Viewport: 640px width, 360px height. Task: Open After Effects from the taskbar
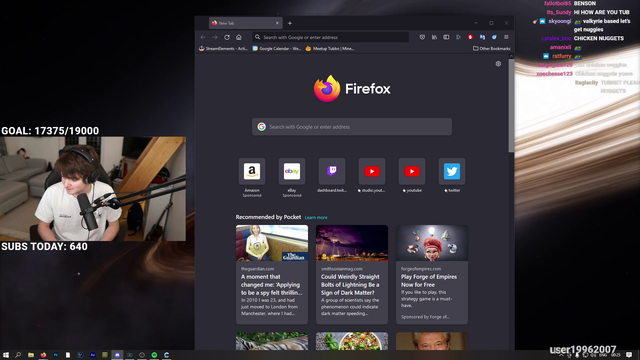[x=93, y=355]
